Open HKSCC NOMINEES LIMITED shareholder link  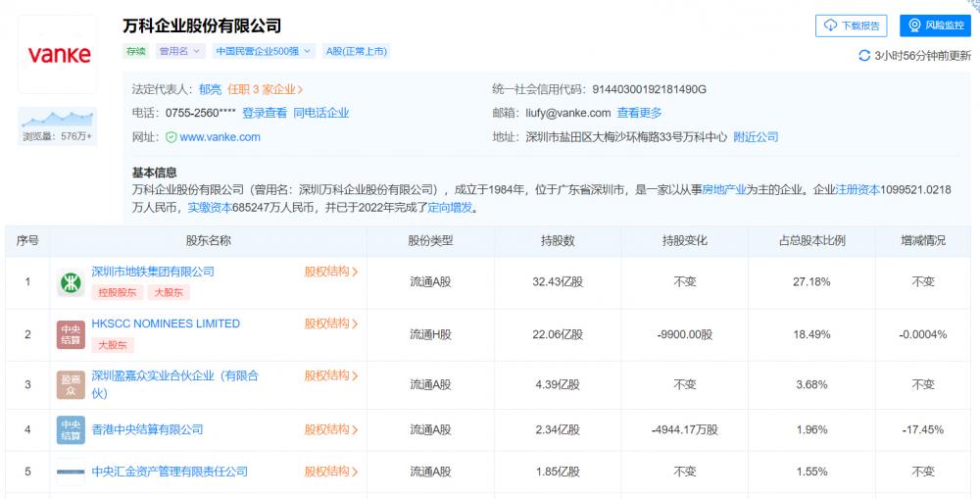166,324
